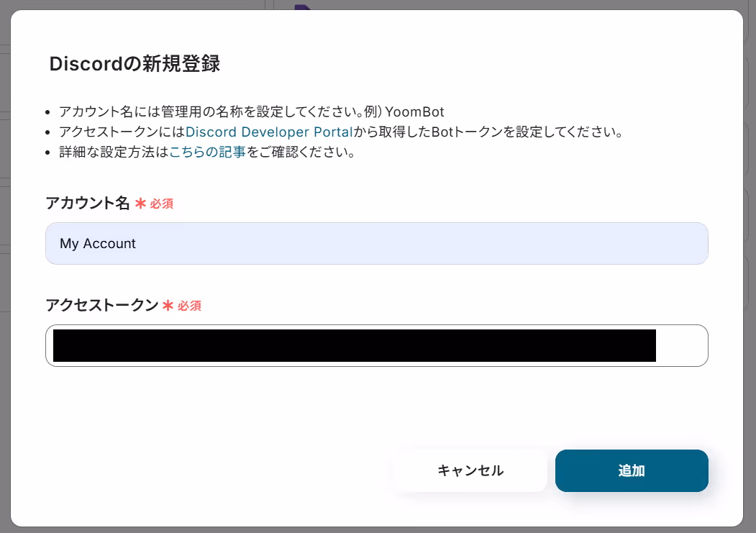Click the アカウント名 field label
The height and width of the screenshot is (533, 756).
[87, 203]
